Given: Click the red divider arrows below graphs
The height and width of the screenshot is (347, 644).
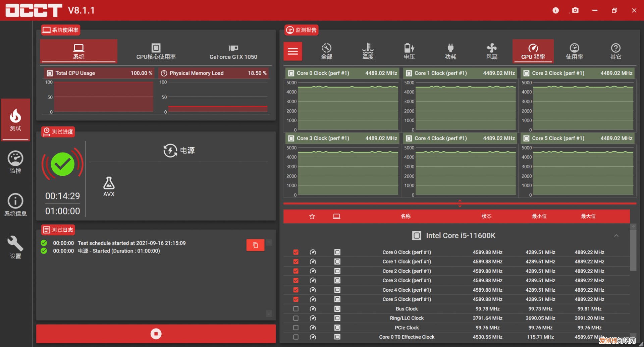Looking at the screenshot, I should click(460, 204).
